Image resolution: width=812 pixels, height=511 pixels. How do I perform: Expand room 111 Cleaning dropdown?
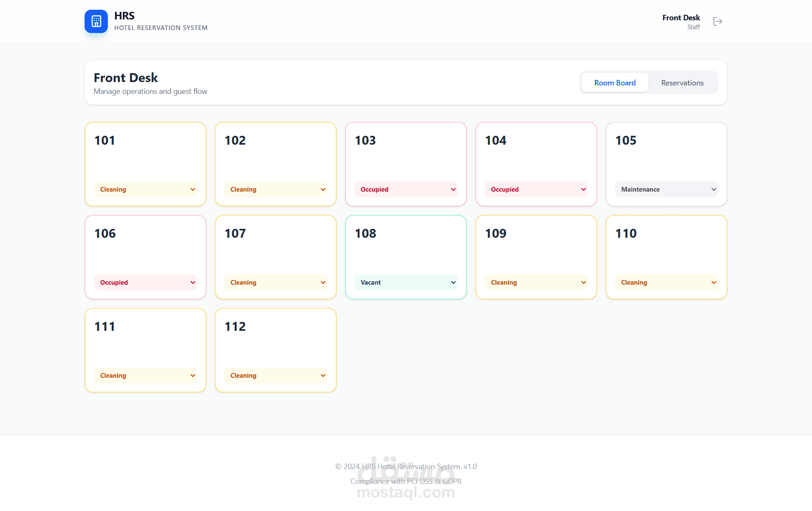145,376
